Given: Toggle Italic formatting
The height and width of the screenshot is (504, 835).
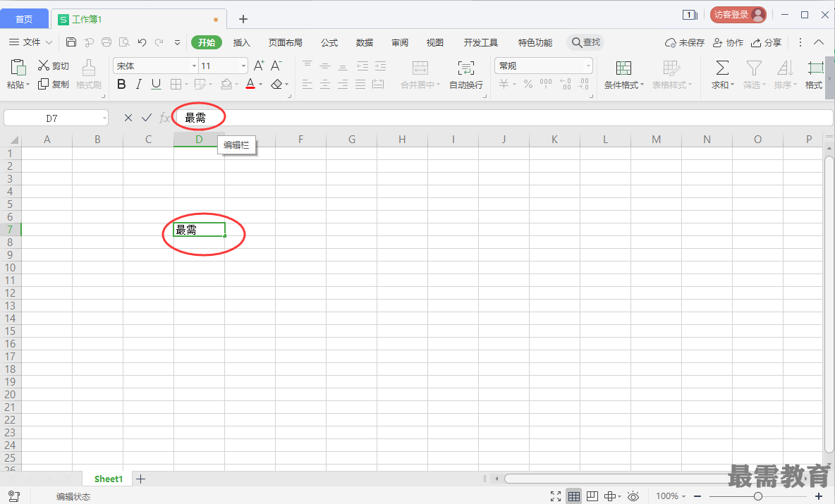Looking at the screenshot, I should click(x=138, y=84).
